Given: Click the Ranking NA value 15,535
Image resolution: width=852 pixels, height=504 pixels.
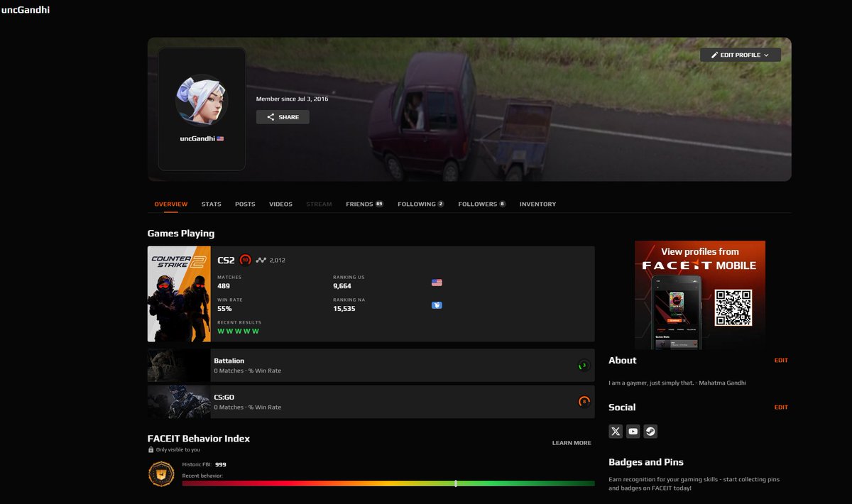Looking at the screenshot, I should tap(344, 309).
